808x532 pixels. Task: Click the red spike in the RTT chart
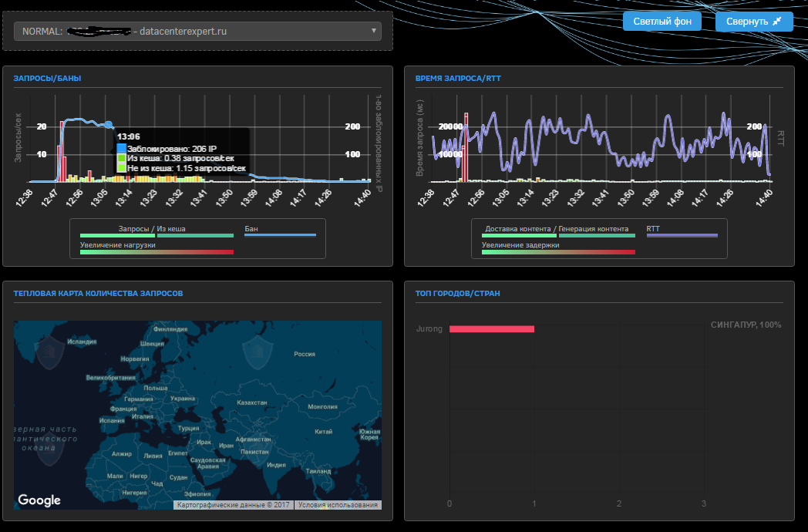tap(466, 147)
